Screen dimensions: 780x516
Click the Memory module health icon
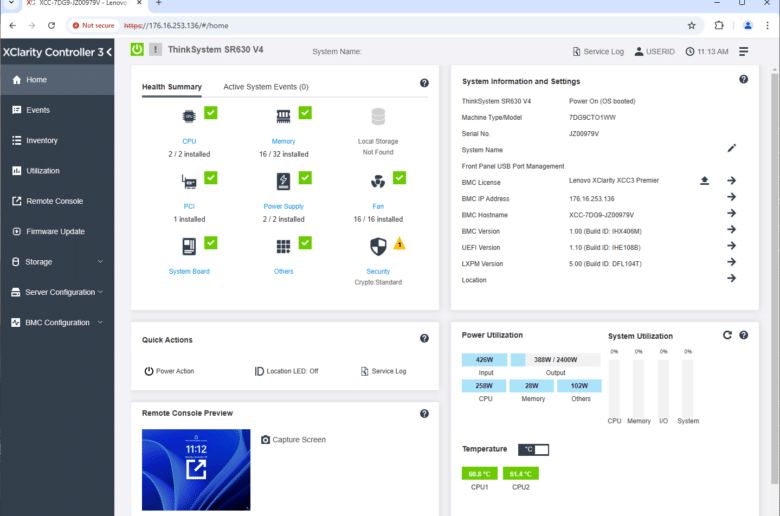coord(283,116)
